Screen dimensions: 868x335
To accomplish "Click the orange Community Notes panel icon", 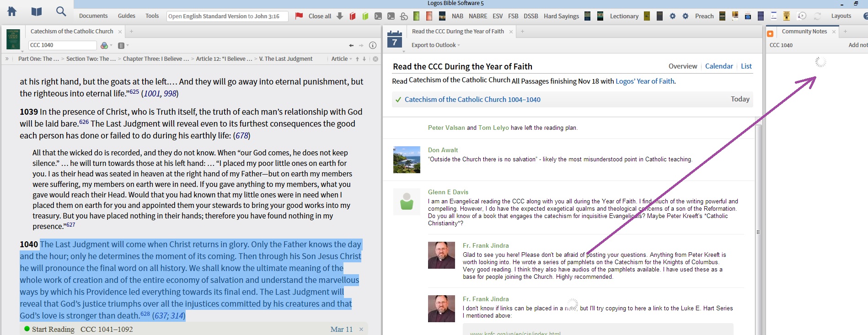I will (770, 34).
